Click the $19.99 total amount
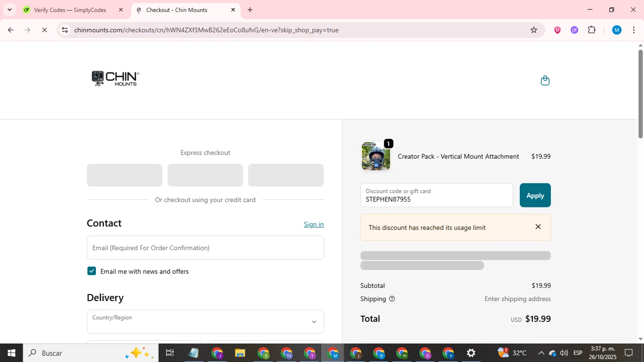644x362 pixels. point(538,319)
